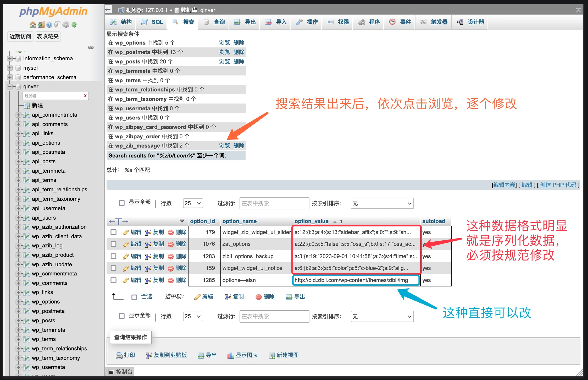Edit row widget_zib_widget_ui_slider with pencil icon

point(126,232)
